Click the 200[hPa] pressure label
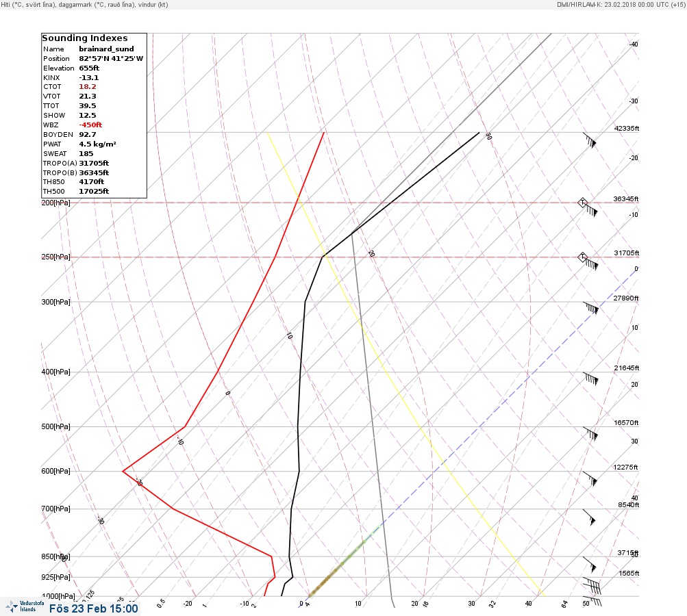Image resolution: width=687 pixels, height=616 pixels. (x=55, y=203)
